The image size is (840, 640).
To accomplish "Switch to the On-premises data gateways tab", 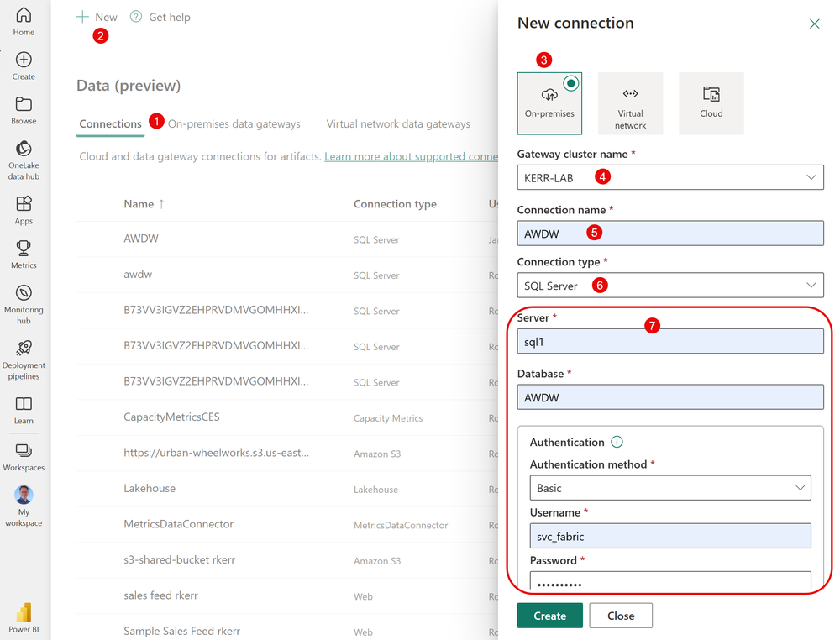I will tap(234, 123).
